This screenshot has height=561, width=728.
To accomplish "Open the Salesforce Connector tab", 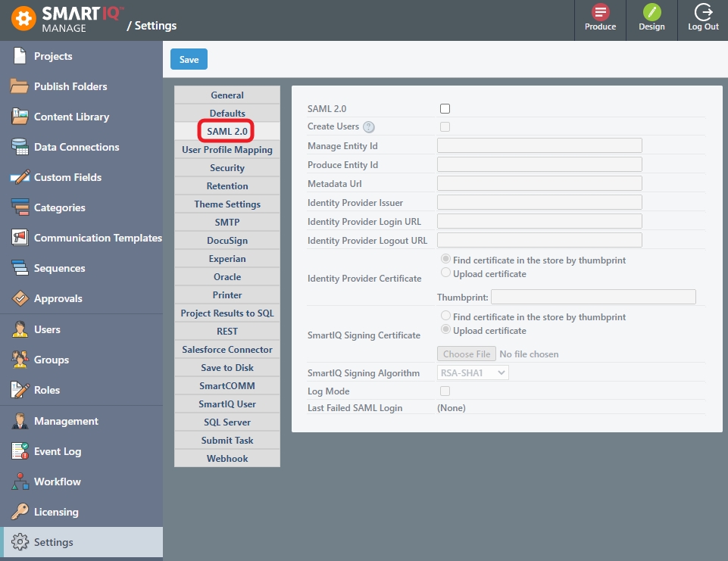I will pyautogui.click(x=227, y=350).
